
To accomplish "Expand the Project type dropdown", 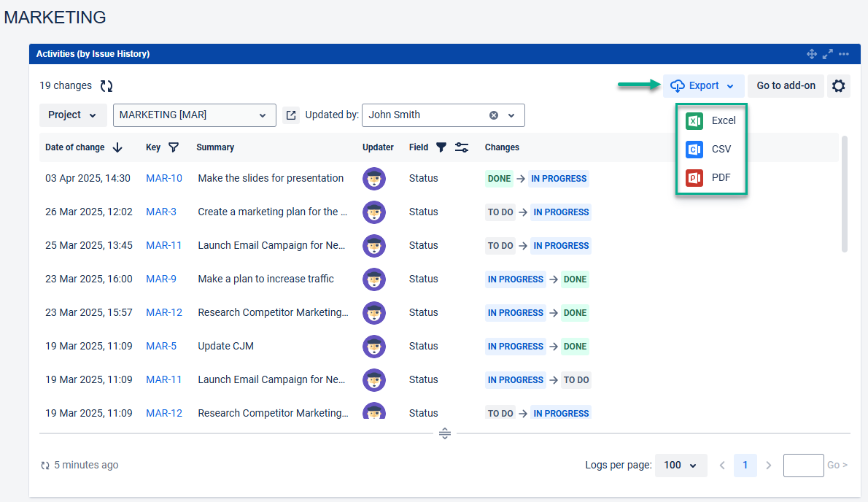I will click(x=73, y=115).
